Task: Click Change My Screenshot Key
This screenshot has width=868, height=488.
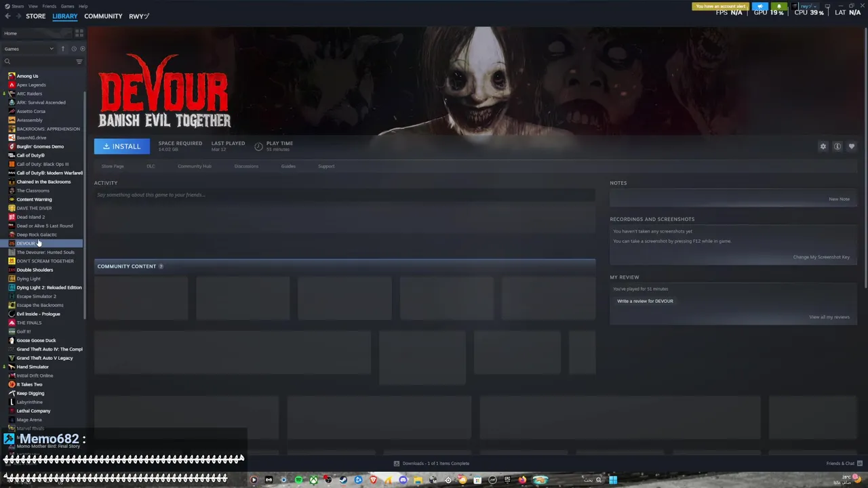Action: 821,257
